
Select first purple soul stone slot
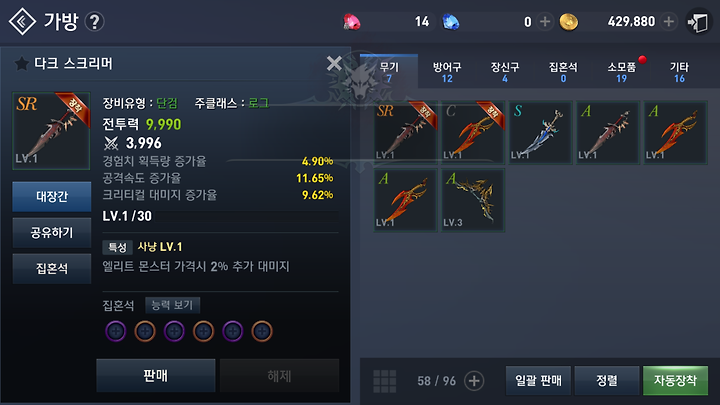pyautogui.click(x=116, y=331)
